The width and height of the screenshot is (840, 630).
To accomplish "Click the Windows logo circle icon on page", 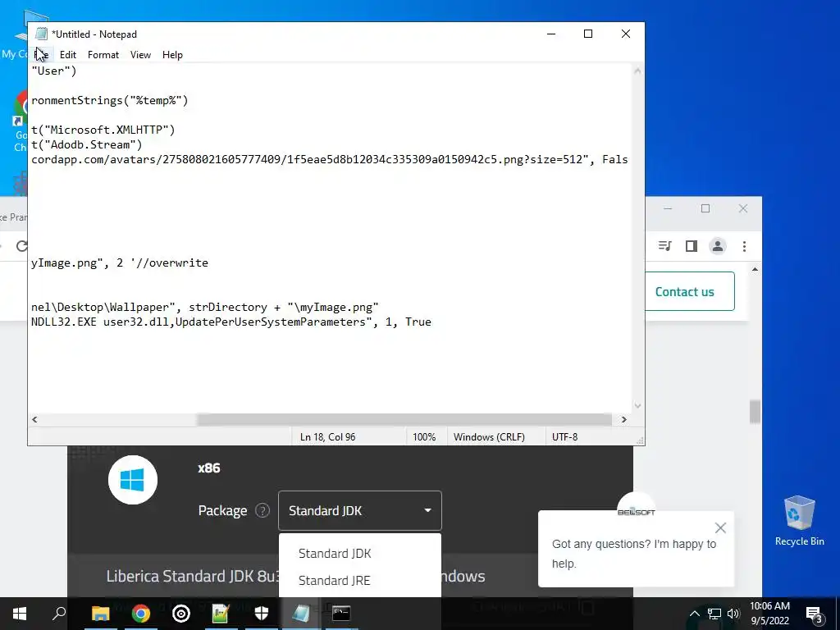I will click(x=132, y=479).
